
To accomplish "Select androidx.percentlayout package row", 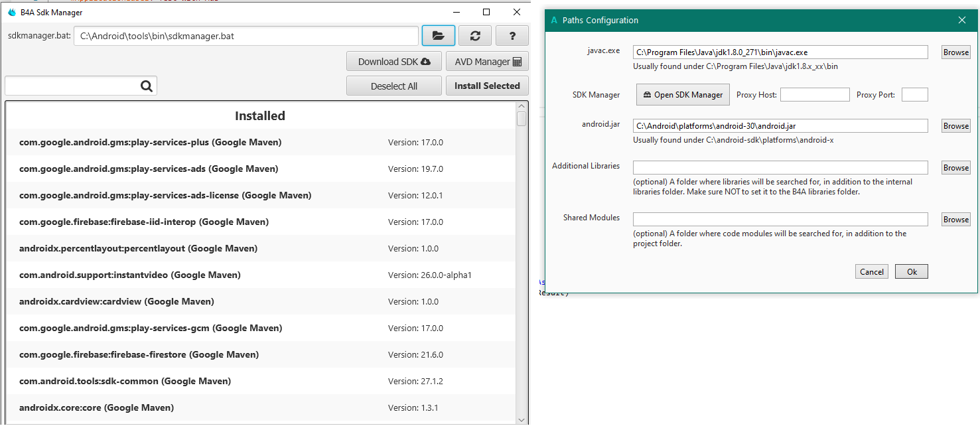I will point(260,248).
